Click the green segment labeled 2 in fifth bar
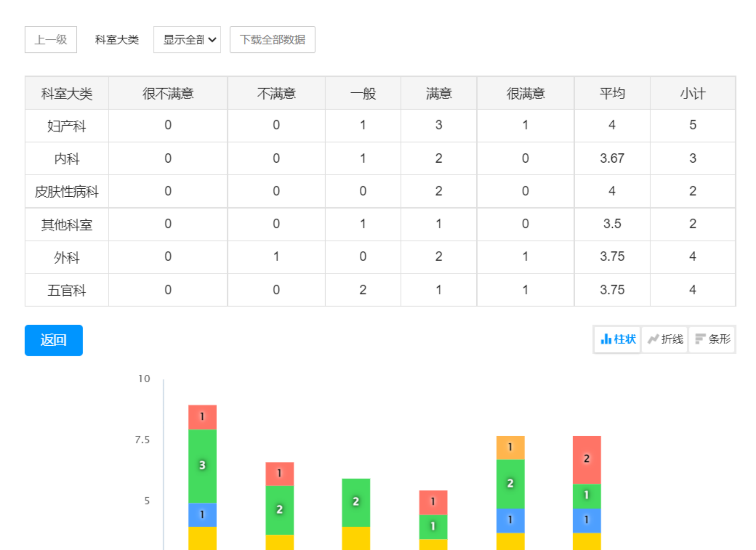Screen dimensions: 756x550 [510, 484]
